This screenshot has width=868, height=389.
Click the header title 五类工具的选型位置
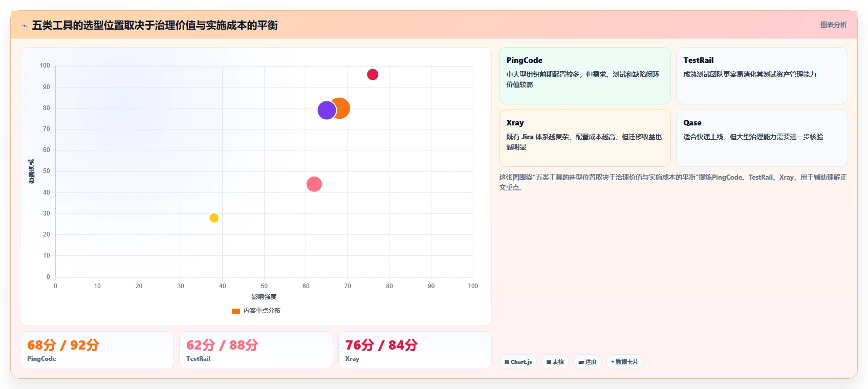(x=155, y=26)
